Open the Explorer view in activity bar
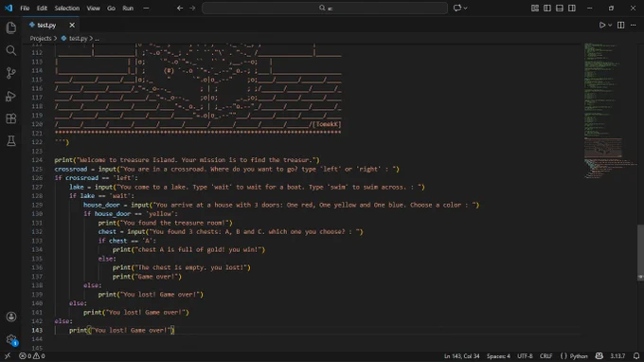644x362 pixels. point(11,27)
